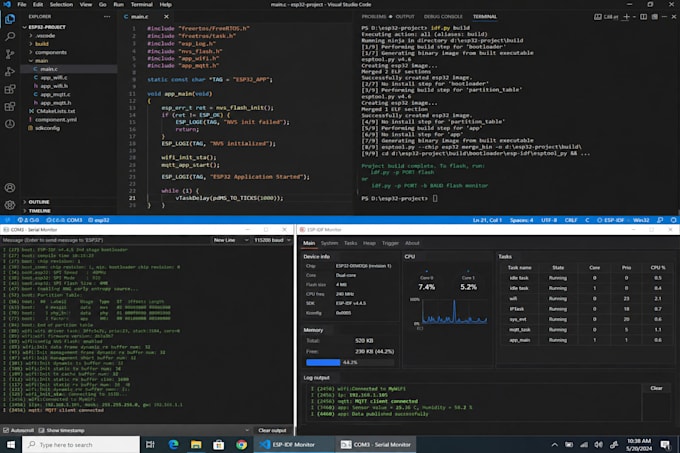Open Manage gear icon in activity bar
Image resolution: width=680 pixels, height=453 pixels.
pyautogui.click(x=10, y=205)
